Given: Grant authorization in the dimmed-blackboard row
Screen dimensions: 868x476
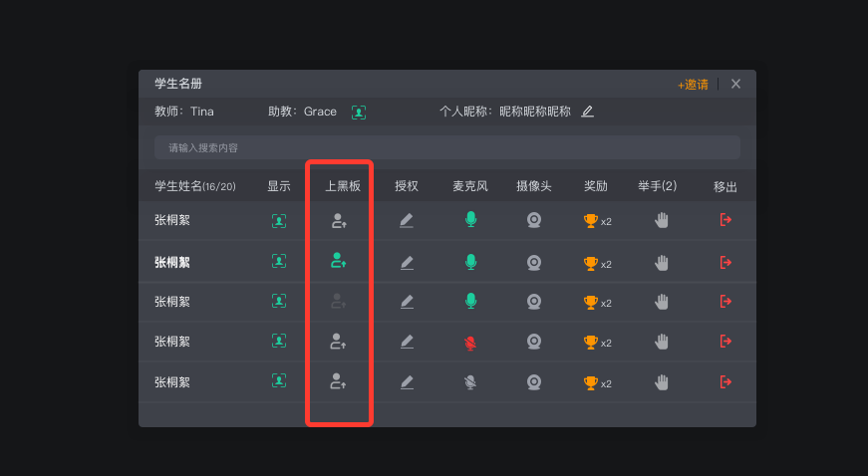Looking at the screenshot, I should click(407, 302).
